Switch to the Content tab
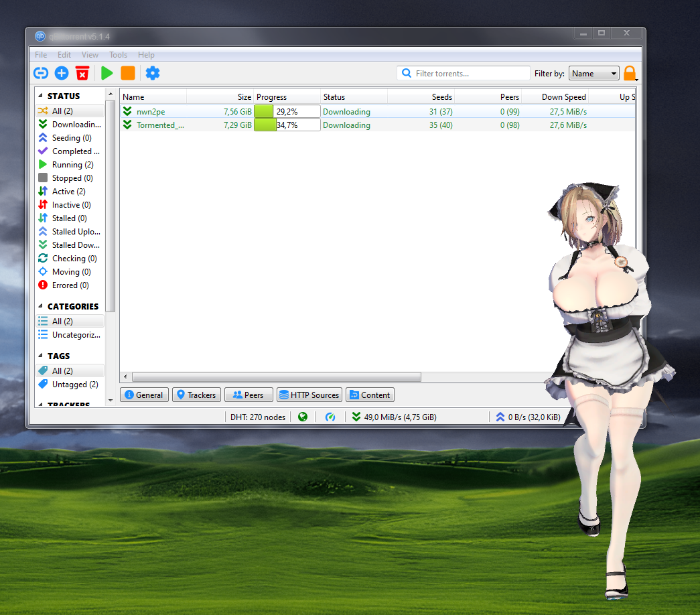 tap(370, 395)
